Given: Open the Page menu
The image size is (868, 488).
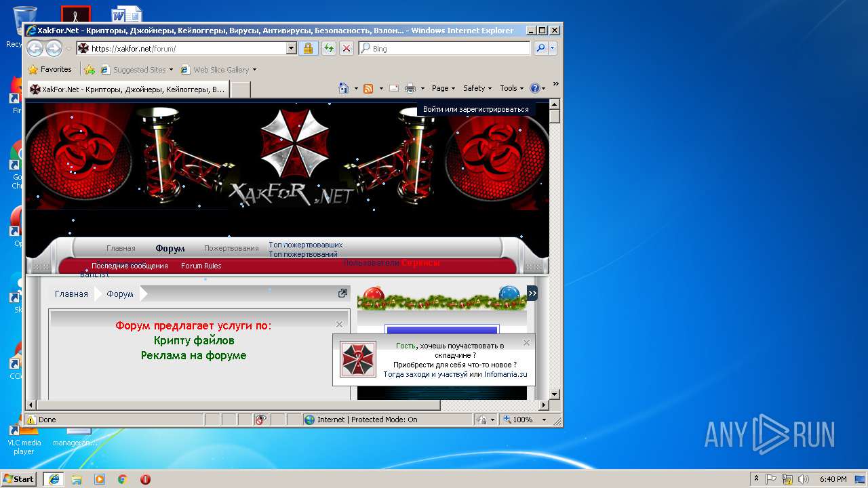Looking at the screenshot, I should tap(443, 88).
